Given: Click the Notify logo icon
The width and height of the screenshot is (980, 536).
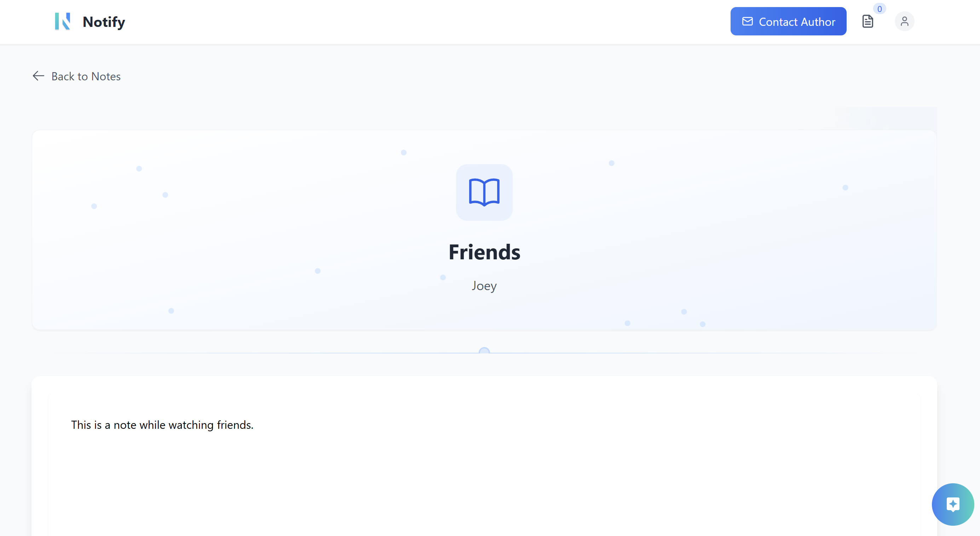Looking at the screenshot, I should (x=63, y=21).
